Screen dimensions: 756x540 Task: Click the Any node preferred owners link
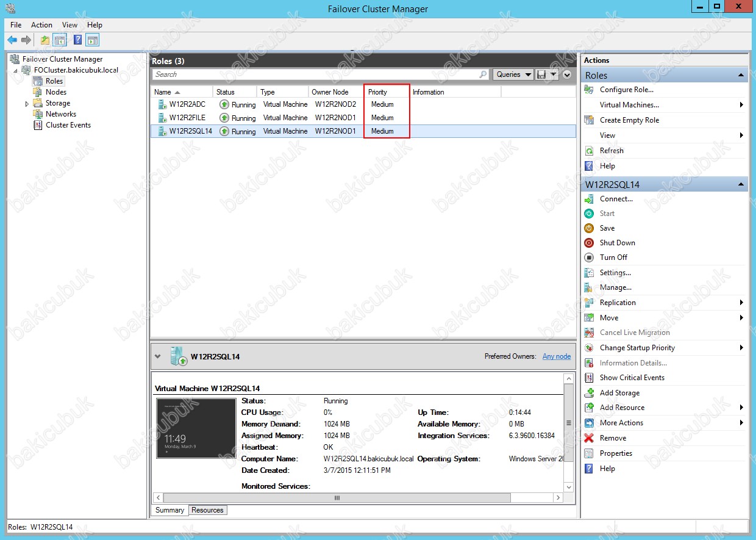557,356
